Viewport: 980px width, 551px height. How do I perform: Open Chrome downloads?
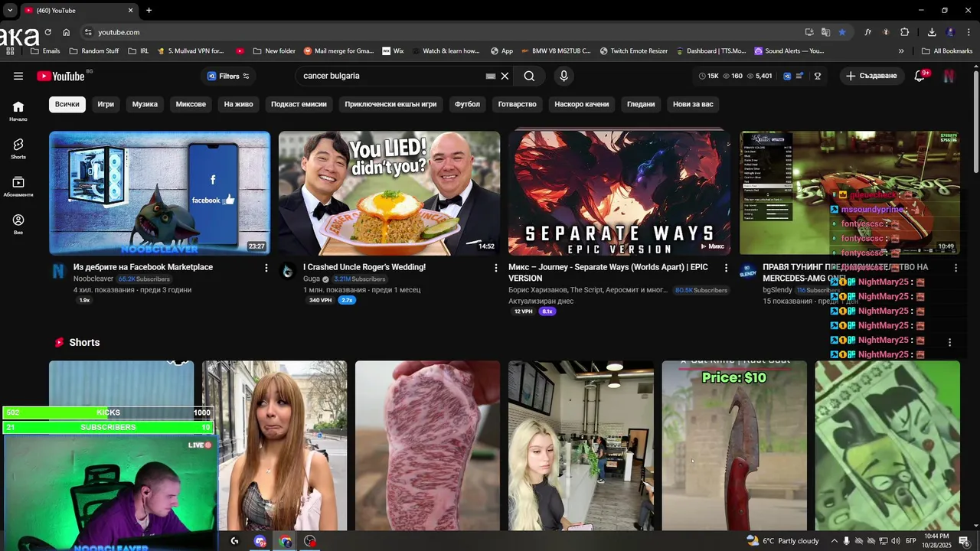pyautogui.click(x=932, y=32)
